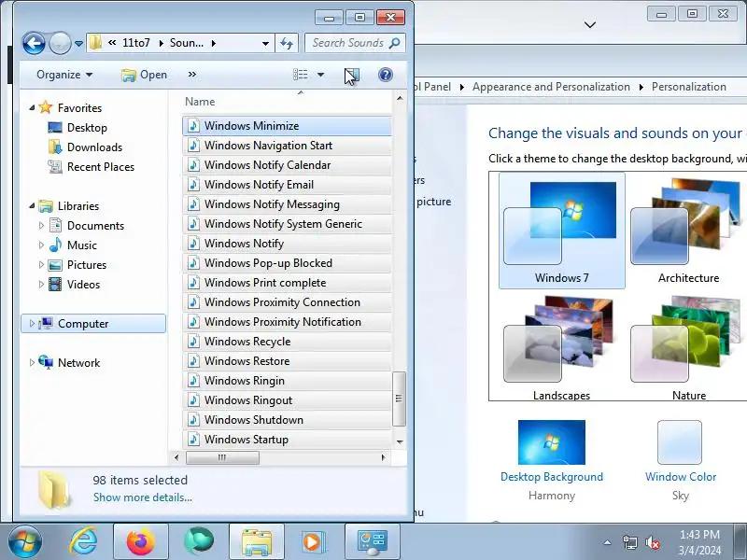
Task: Click the muted volume tray icon
Action: 652,542
